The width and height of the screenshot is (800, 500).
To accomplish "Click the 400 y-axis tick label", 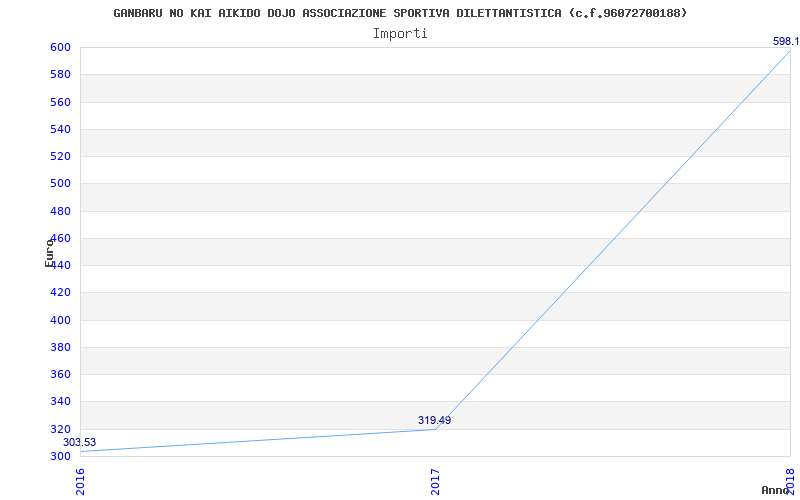I will (x=60, y=320).
